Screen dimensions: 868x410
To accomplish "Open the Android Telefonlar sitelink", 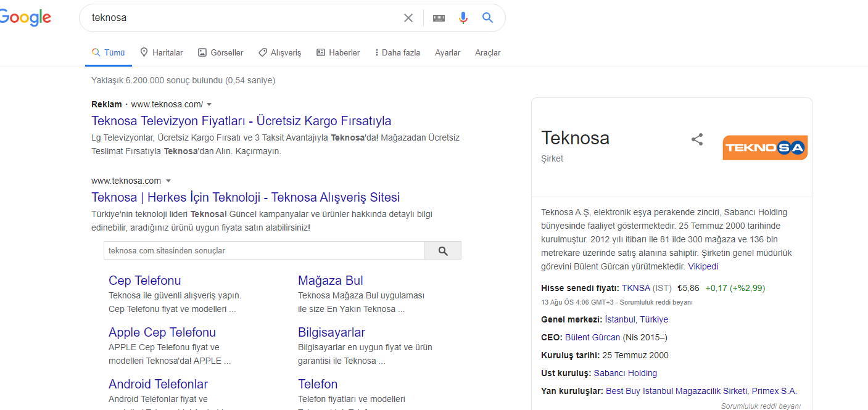I will [x=159, y=384].
